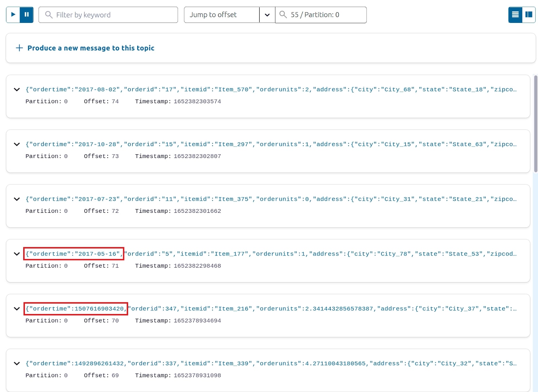The image size is (538, 392).
Task: Switch to the list row view layout
Action: (515, 15)
